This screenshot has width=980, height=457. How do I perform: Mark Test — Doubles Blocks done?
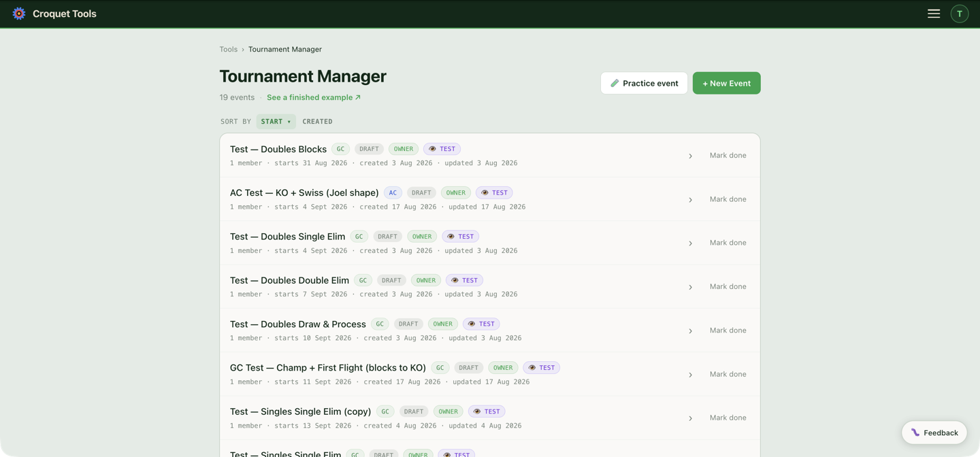tap(728, 155)
